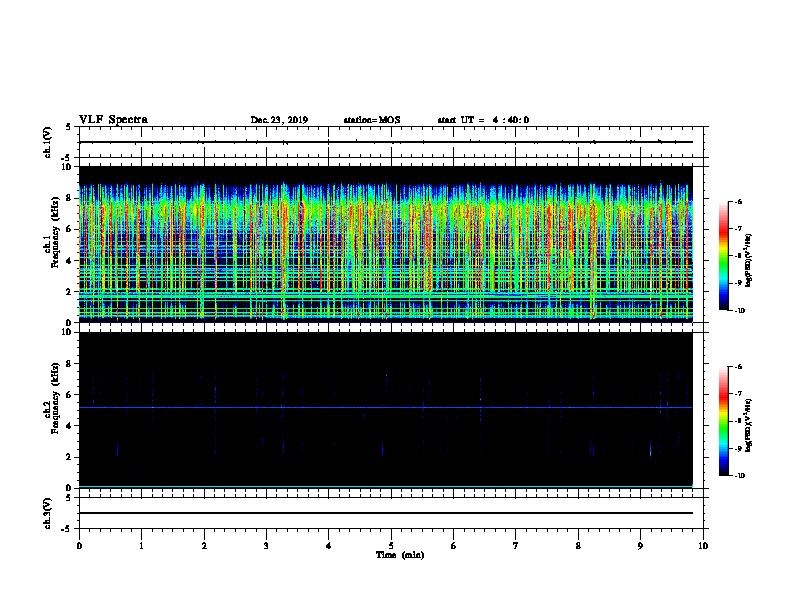
Task: Click ch.1 color bar "log(PSD)" unit label
Action: pyautogui.click(x=748, y=260)
